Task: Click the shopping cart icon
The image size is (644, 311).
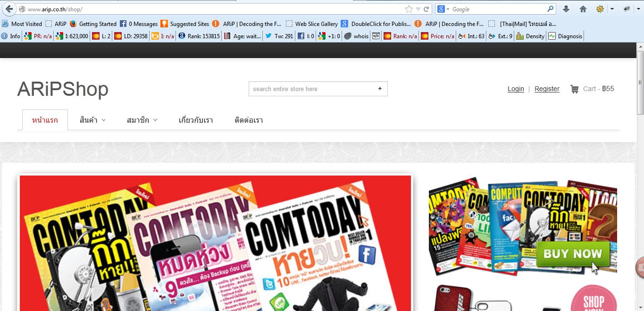Action: 574,89
